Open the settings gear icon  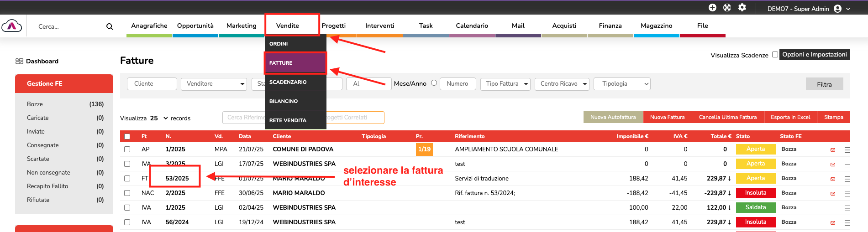(742, 8)
